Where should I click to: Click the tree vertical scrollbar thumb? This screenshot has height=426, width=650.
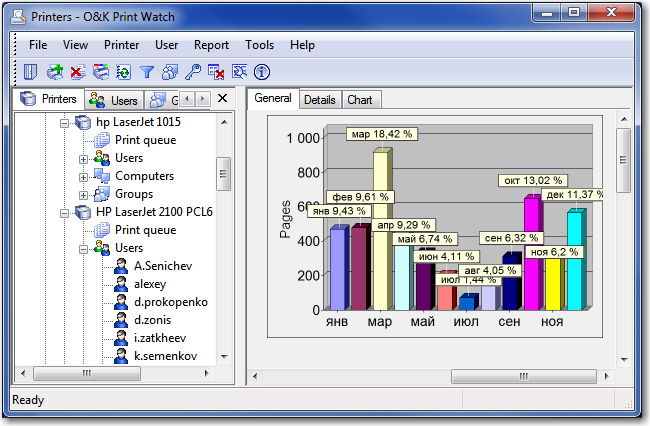223,174
